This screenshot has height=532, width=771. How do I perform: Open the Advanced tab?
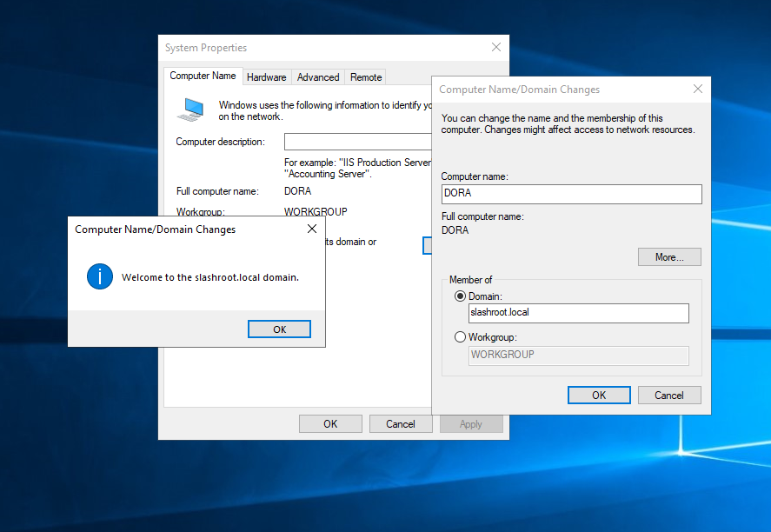pyautogui.click(x=318, y=77)
